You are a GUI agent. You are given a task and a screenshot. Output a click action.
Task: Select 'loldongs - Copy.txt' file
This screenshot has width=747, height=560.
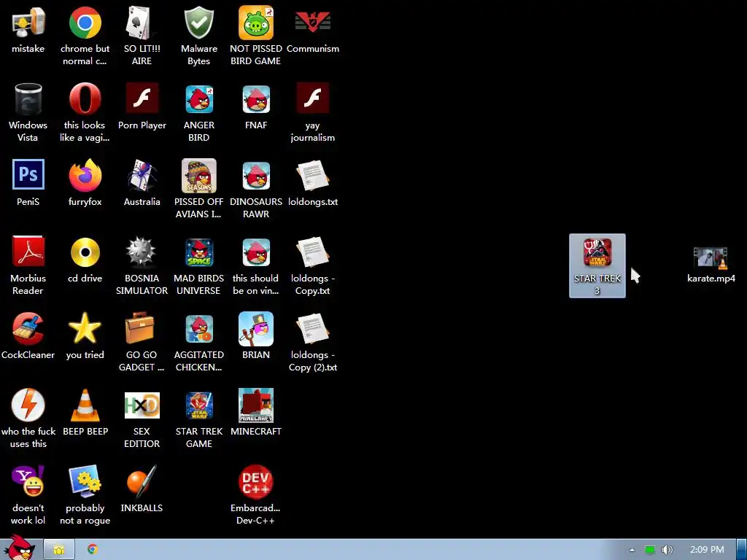coord(312,252)
